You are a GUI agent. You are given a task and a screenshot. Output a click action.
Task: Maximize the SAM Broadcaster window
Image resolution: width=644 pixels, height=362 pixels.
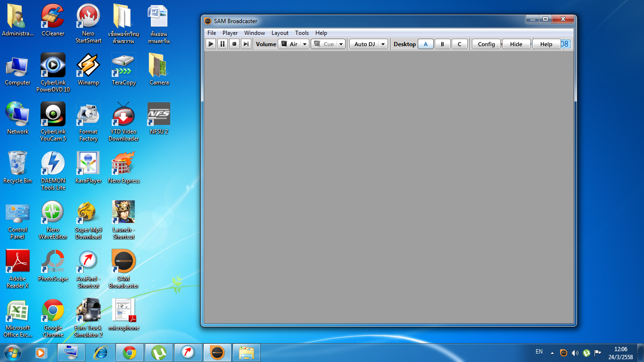[x=545, y=19]
